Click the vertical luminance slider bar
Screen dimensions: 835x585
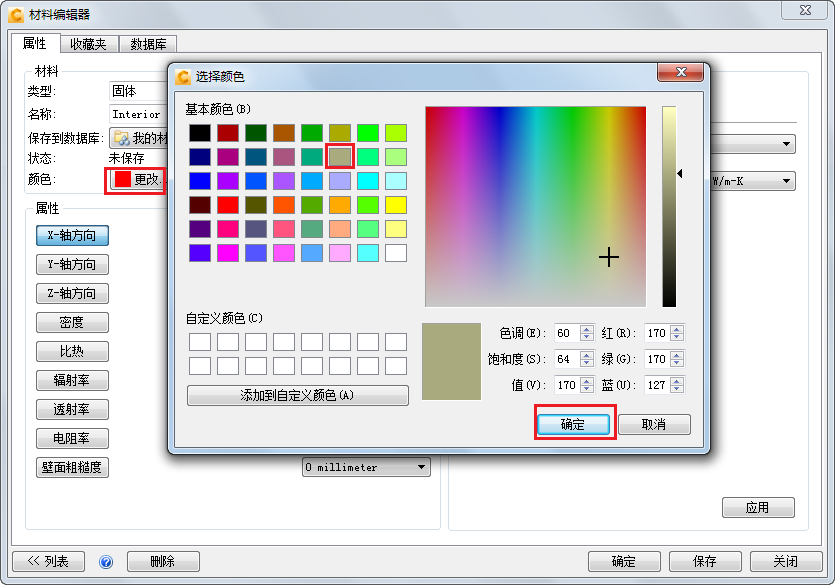668,200
